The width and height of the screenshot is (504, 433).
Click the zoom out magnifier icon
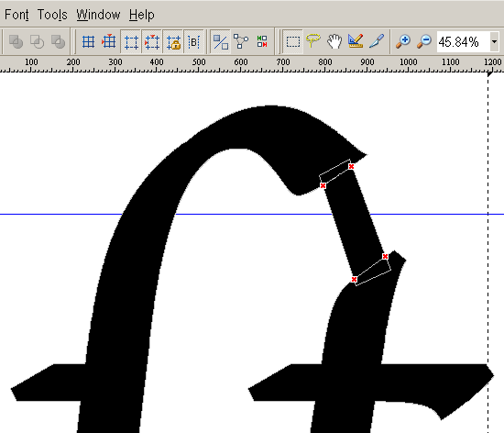click(424, 41)
